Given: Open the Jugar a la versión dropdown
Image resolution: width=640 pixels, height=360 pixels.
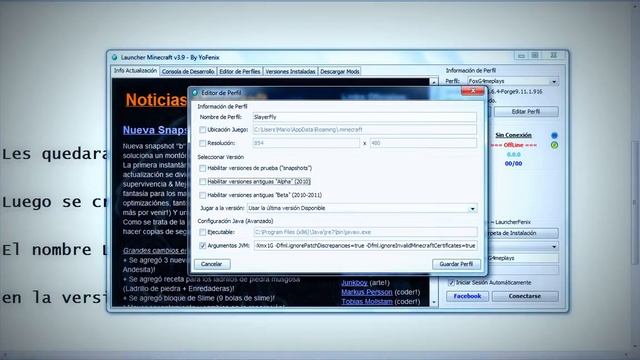Looking at the screenshot, I should [362, 208].
